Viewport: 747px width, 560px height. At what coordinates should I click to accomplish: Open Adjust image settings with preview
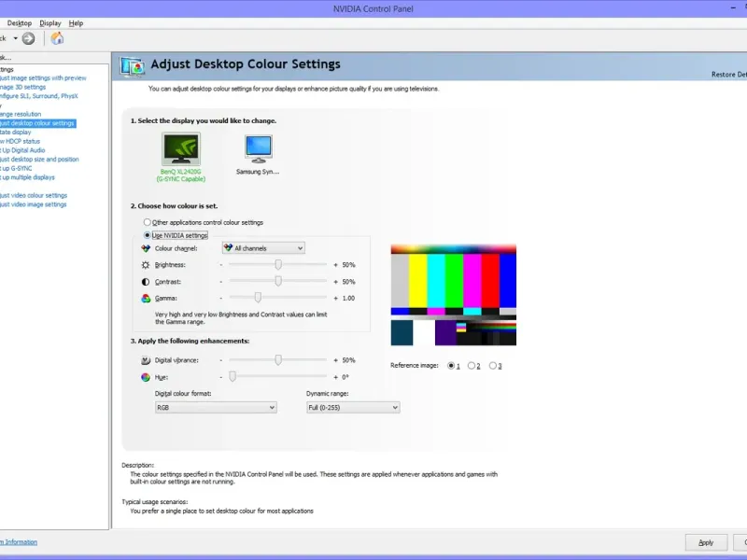pos(43,78)
